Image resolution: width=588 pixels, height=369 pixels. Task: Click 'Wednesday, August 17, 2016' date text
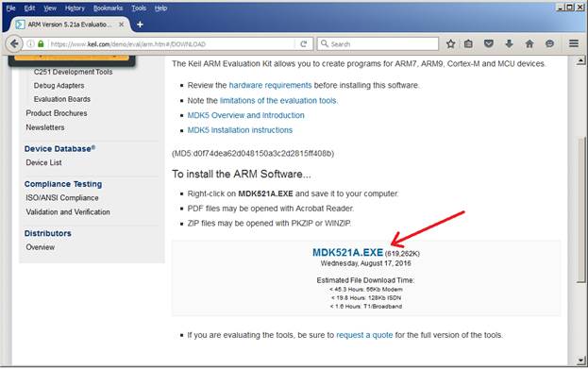(365, 263)
